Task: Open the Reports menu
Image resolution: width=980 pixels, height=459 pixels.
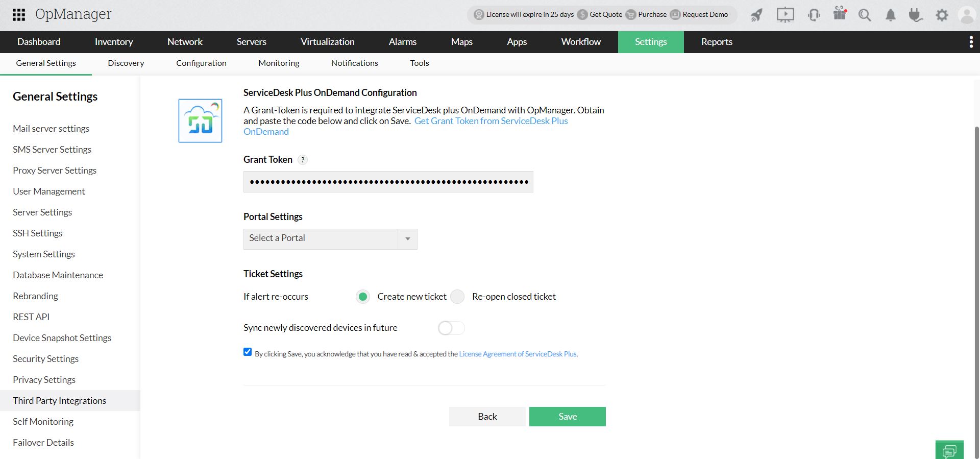Action: 717,42
